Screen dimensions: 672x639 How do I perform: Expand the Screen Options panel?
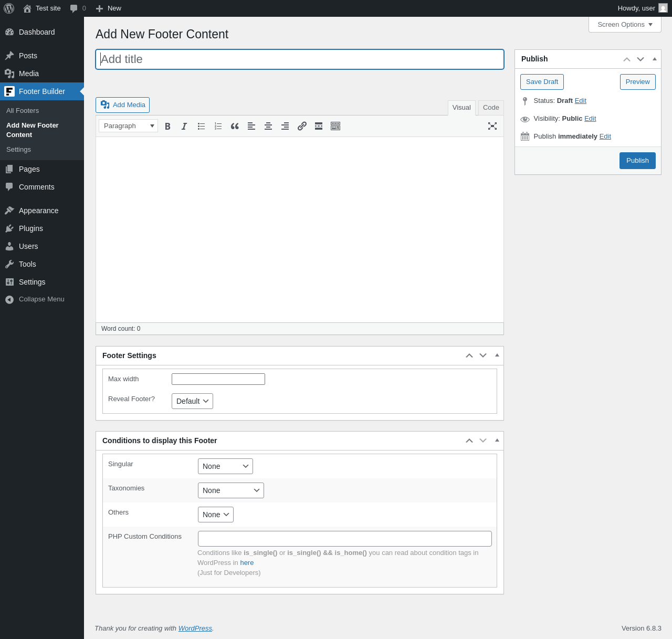coord(625,25)
